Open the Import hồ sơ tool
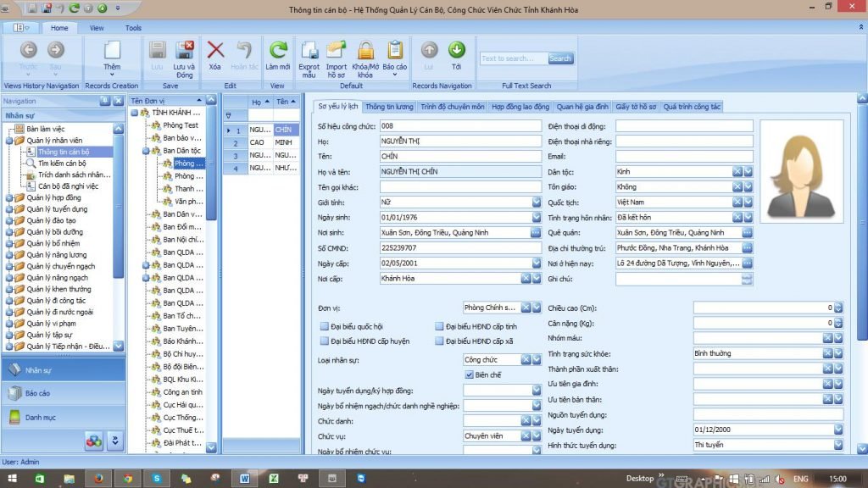 coord(337,51)
